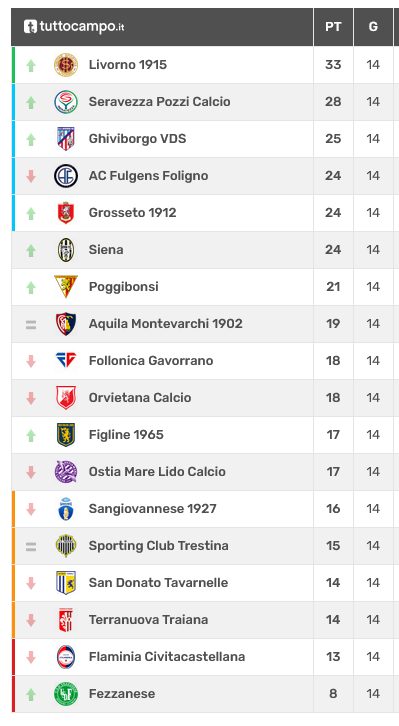Open the Aquila Montevarchi 1902 team link
Image resolution: width=399 pixels, height=726 pixels.
pos(166,324)
